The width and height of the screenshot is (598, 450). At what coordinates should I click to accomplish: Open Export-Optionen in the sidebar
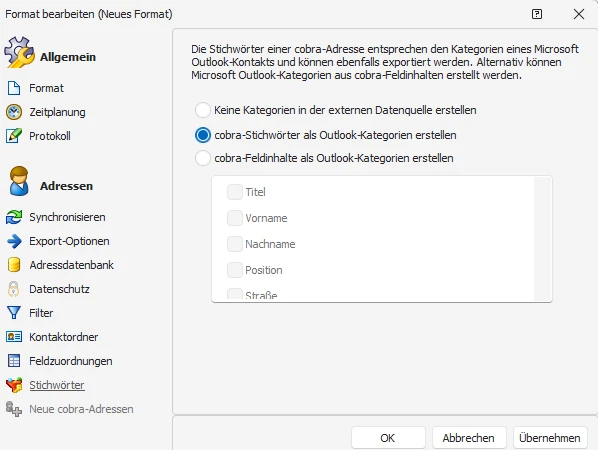pyautogui.click(x=69, y=241)
